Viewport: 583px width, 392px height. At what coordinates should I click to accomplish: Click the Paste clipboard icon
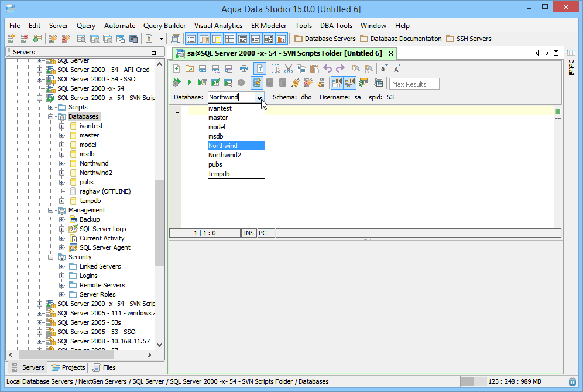click(314, 68)
